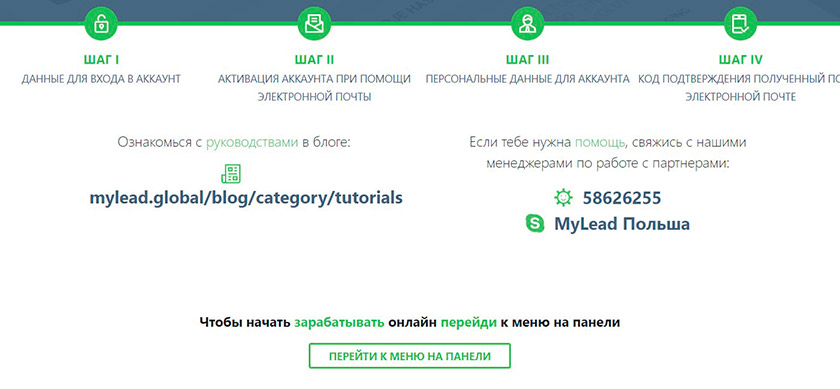The width and height of the screenshot is (840, 389).
Task: Click the green word зарабатывать
Action: (x=339, y=323)
